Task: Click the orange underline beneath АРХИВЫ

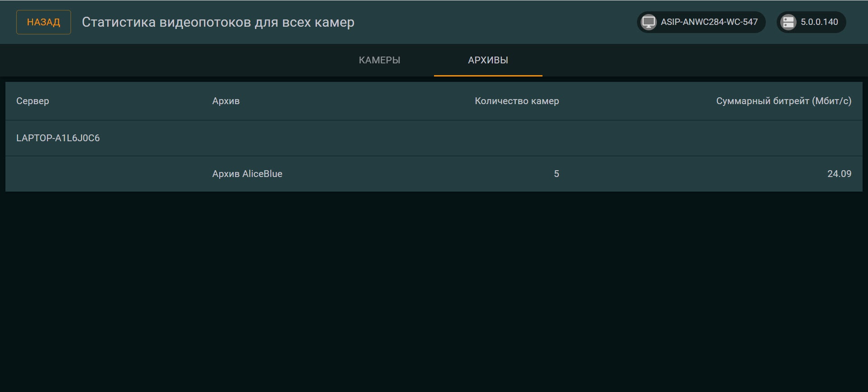Action: [x=488, y=75]
